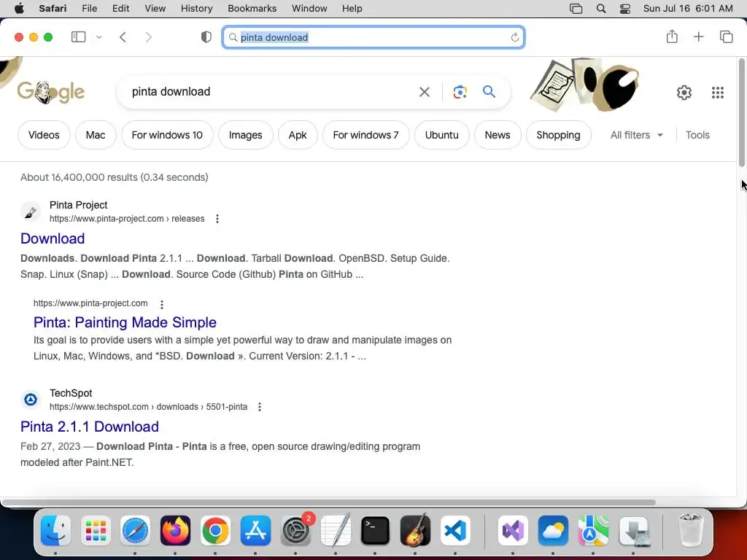Expand the sidebar tab group chevron
This screenshot has width=747, height=560.
[x=98, y=37]
